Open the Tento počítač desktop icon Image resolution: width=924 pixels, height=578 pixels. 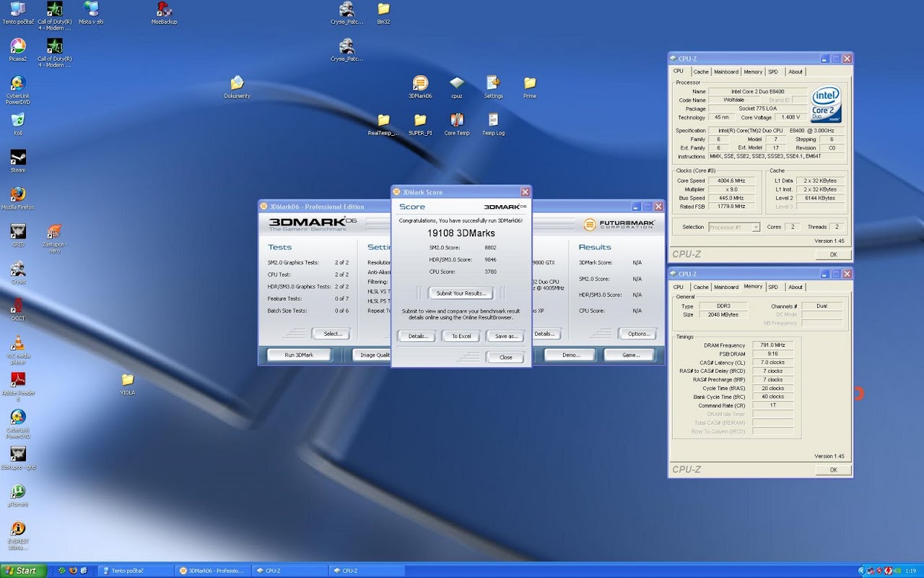click(x=18, y=12)
